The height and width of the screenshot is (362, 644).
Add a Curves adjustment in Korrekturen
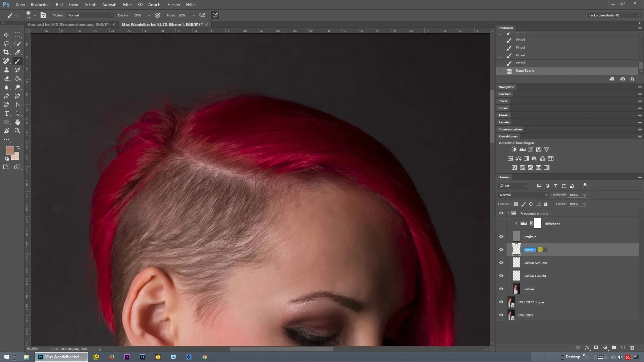point(531,149)
